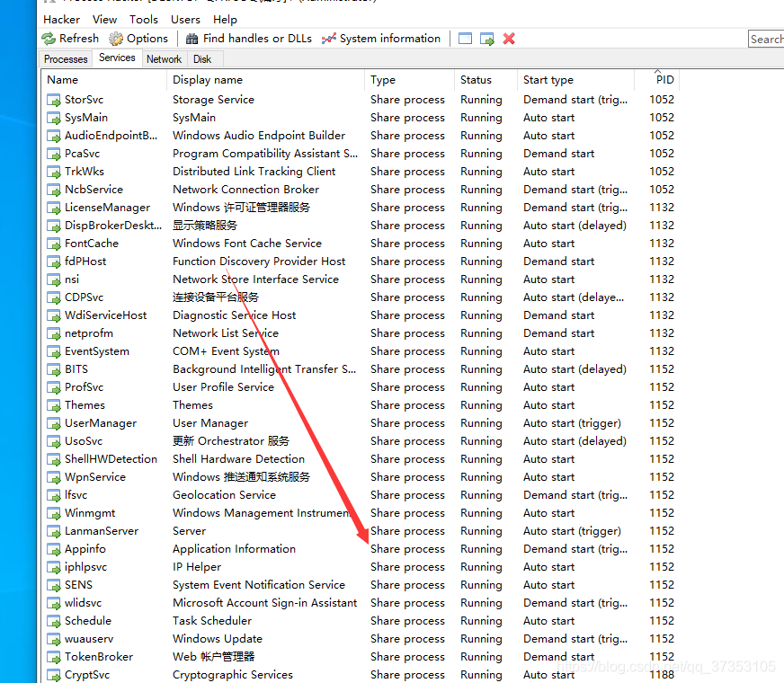Open the Hacker menu
This screenshot has height=683, width=784.
(61, 20)
